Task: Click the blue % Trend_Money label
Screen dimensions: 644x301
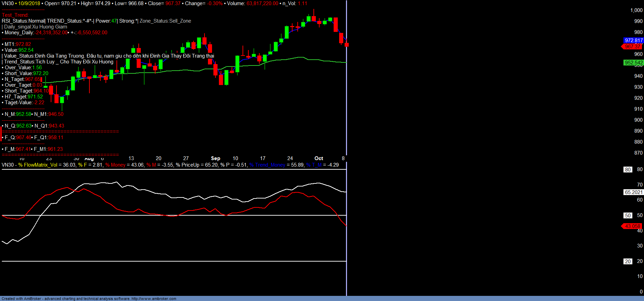Action: 267,165
